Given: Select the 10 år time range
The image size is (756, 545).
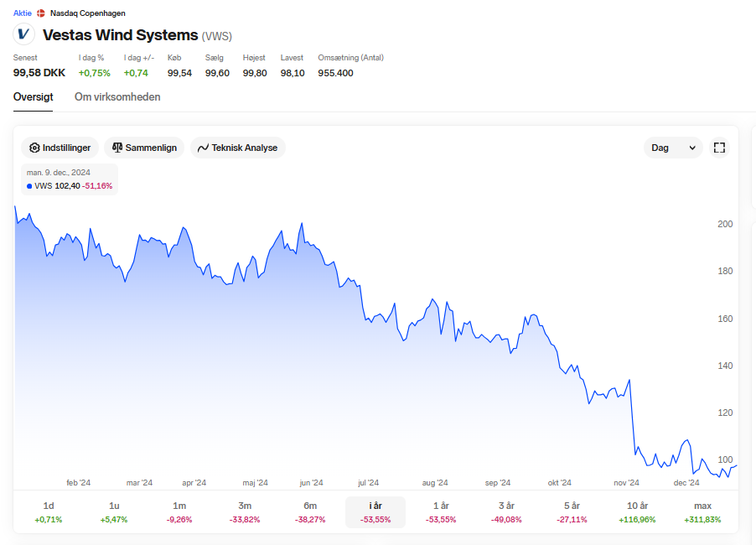Looking at the screenshot, I should pyautogui.click(x=637, y=512).
